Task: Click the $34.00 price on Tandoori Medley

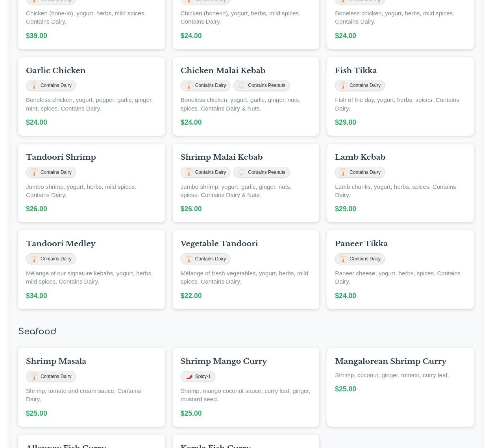Action: coord(37,296)
